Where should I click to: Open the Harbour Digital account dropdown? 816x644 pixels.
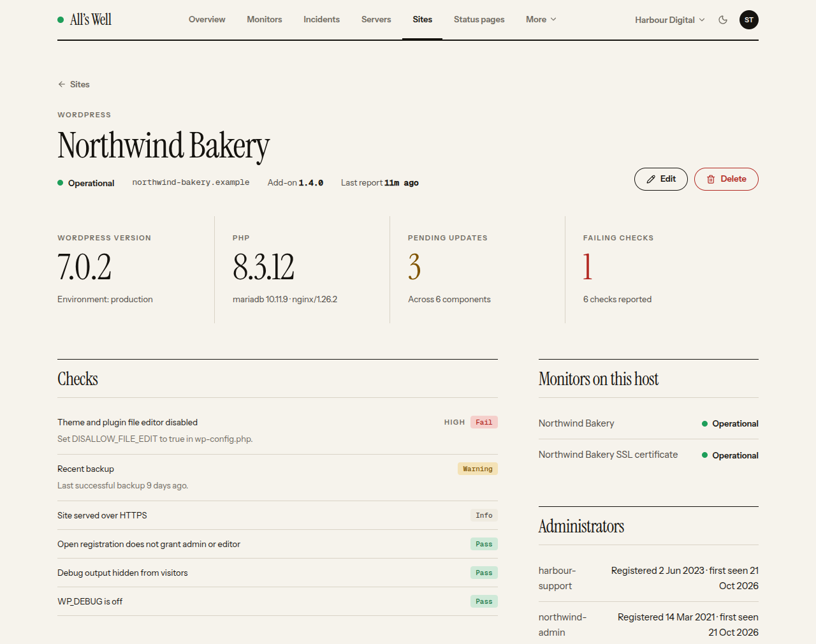click(x=670, y=20)
